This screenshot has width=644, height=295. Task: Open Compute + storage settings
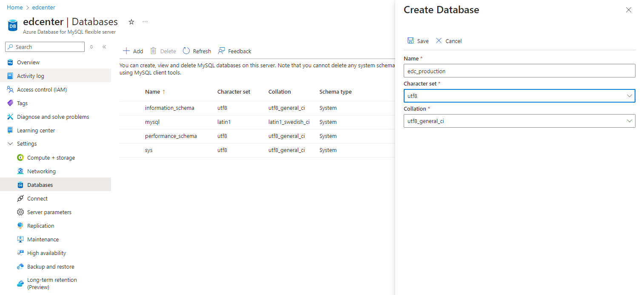[51, 158]
